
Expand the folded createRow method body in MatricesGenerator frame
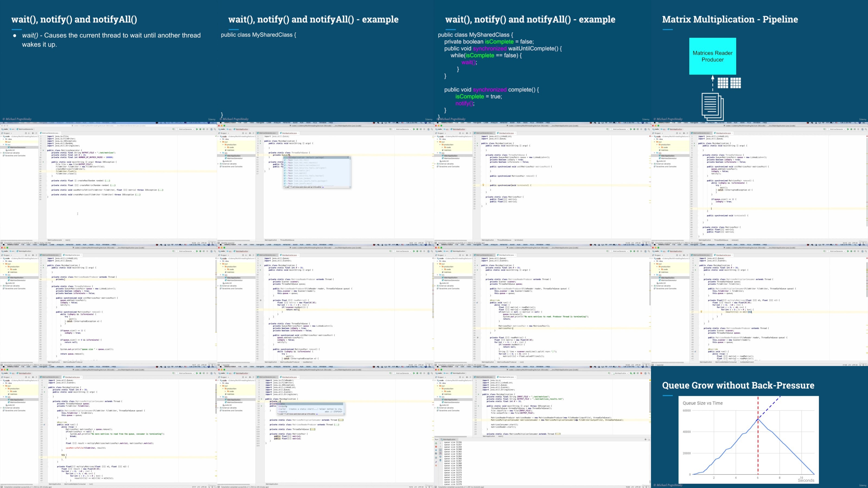107,181
